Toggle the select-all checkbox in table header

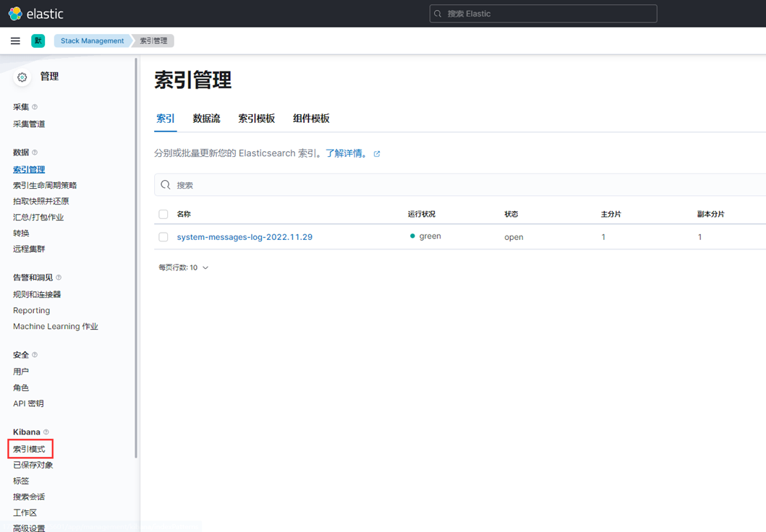(x=163, y=214)
